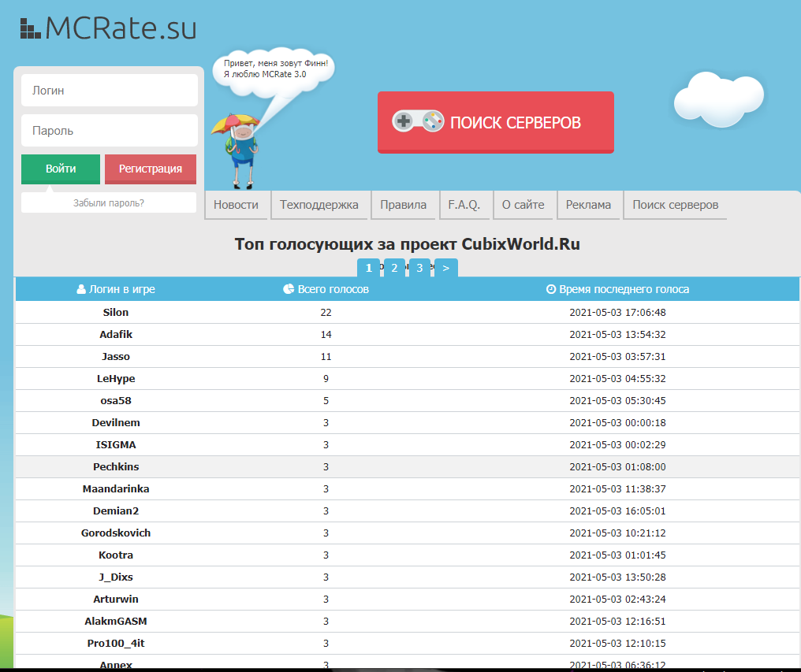
Task: Select the player name Adafik
Action: click(116, 335)
